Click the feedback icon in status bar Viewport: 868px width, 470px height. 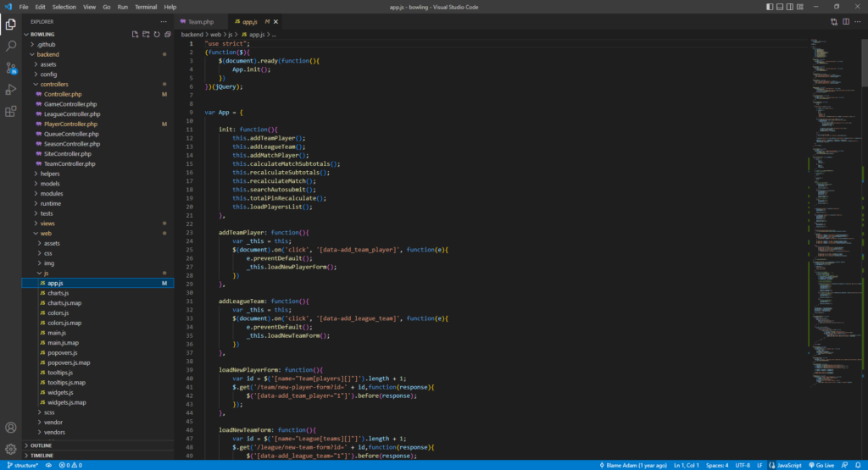[845, 465]
